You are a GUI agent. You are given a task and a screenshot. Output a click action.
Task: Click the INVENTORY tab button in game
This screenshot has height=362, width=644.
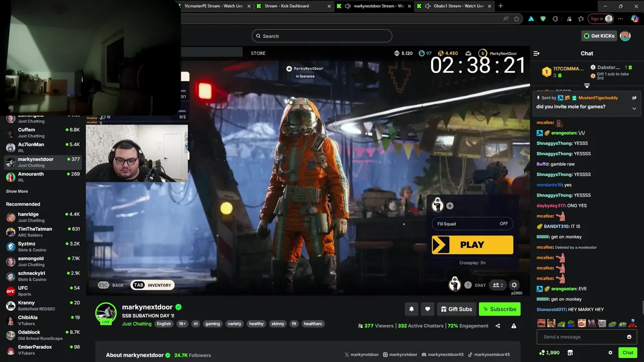coord(152,285)
